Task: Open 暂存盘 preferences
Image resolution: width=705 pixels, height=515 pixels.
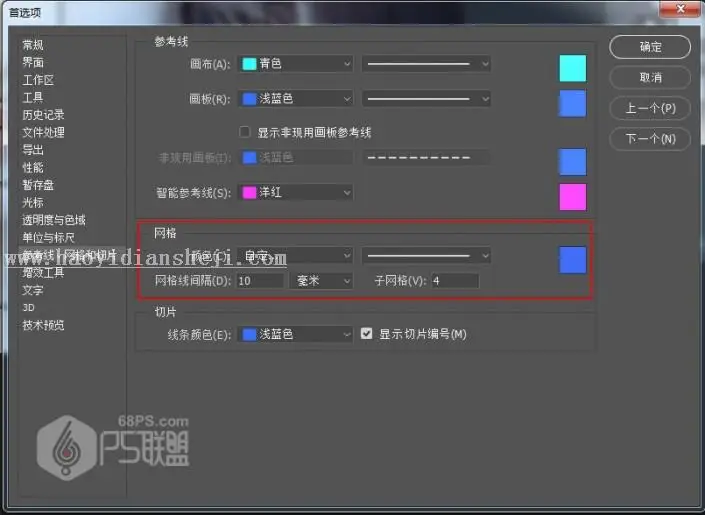Action: click(x=38, y=185)
